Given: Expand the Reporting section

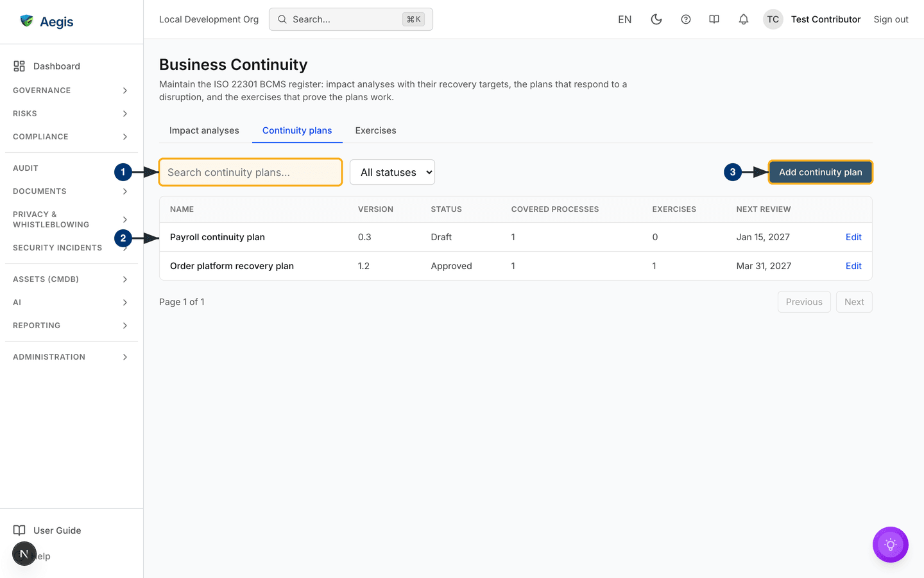Looking at the screenshot, I should coord(71,326).
